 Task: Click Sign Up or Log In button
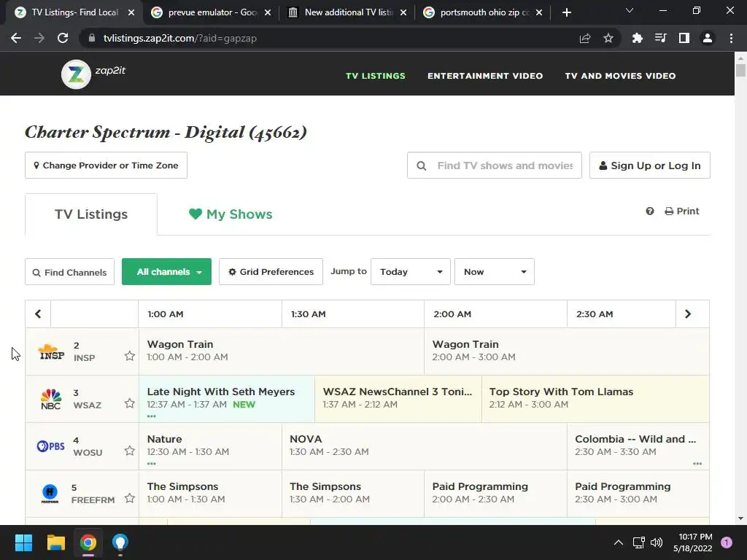pos(650,166)
